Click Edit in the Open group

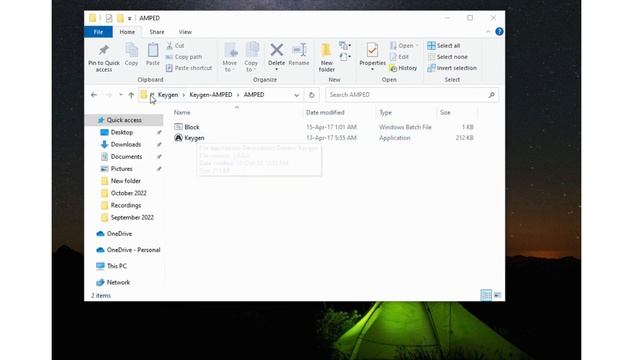click(399, 57)
